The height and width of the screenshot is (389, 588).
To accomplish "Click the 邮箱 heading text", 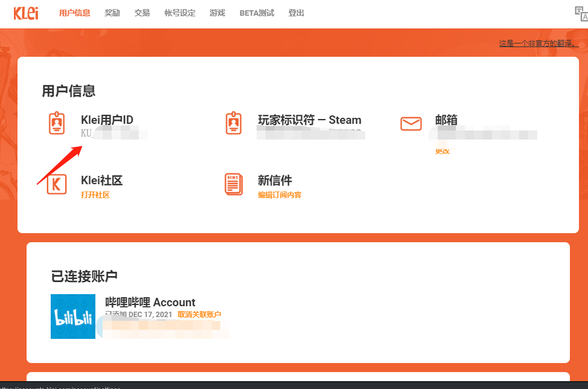I will tap(446, 120).
